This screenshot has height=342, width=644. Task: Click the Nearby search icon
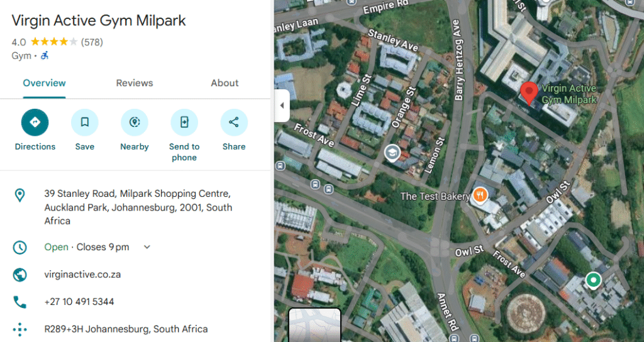click(134, 123)
